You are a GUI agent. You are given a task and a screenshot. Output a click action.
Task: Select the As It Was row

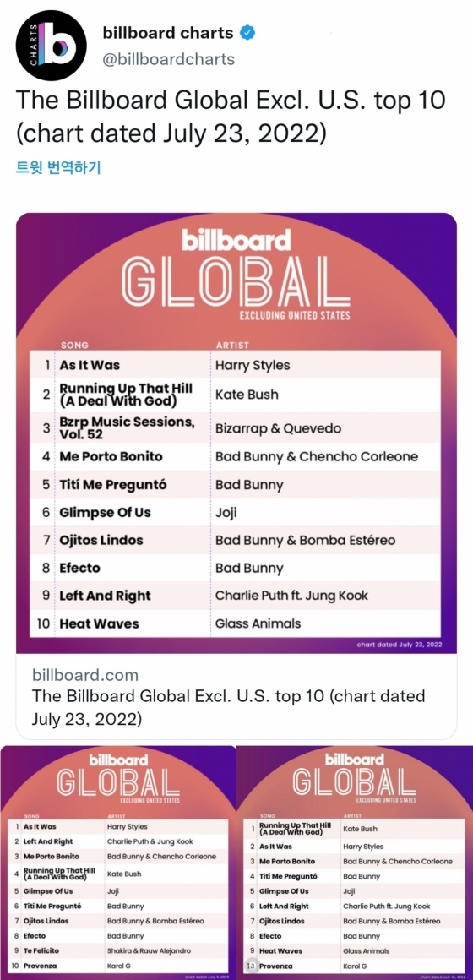[x=235, y=364]
